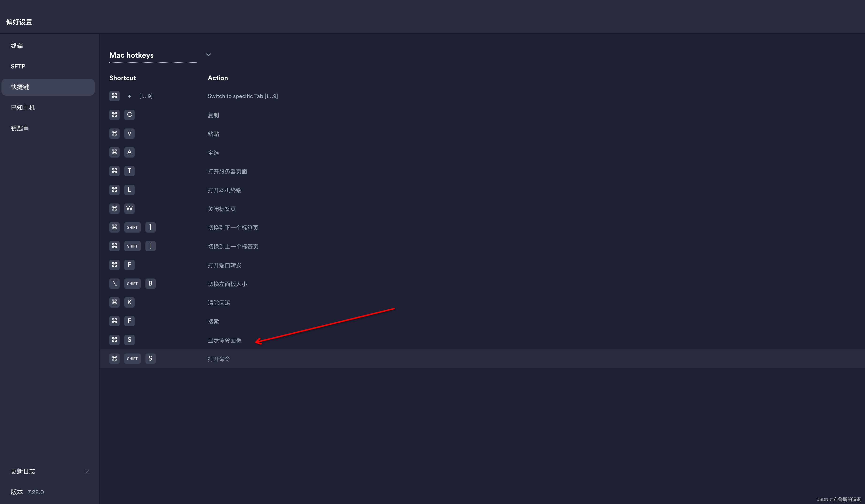Image resolution: width=865 pixels, height=504 pixels.
Task: Click the T key icon for 打开服务器页面
Action: (129, 171)
